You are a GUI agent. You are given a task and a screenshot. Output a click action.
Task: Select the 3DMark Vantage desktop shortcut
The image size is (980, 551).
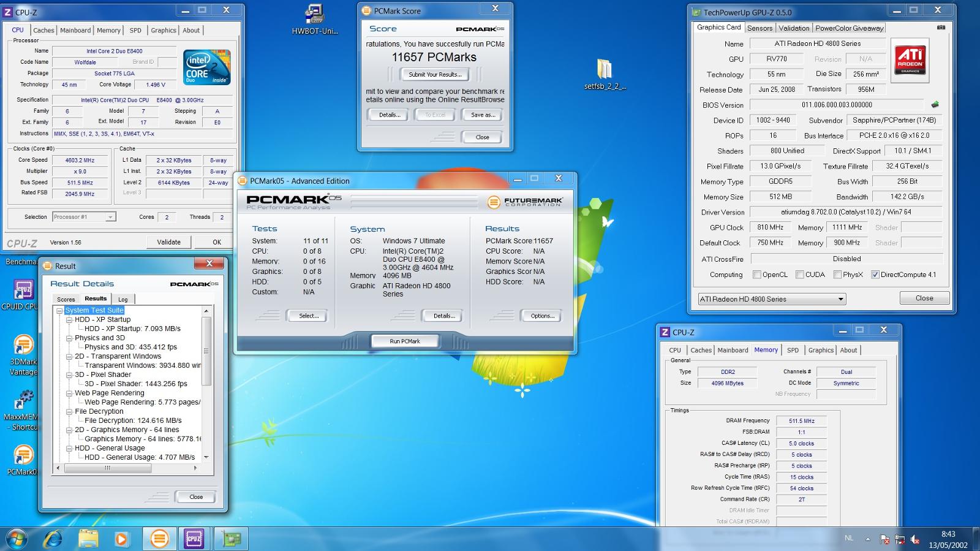(x=23, y=355)
